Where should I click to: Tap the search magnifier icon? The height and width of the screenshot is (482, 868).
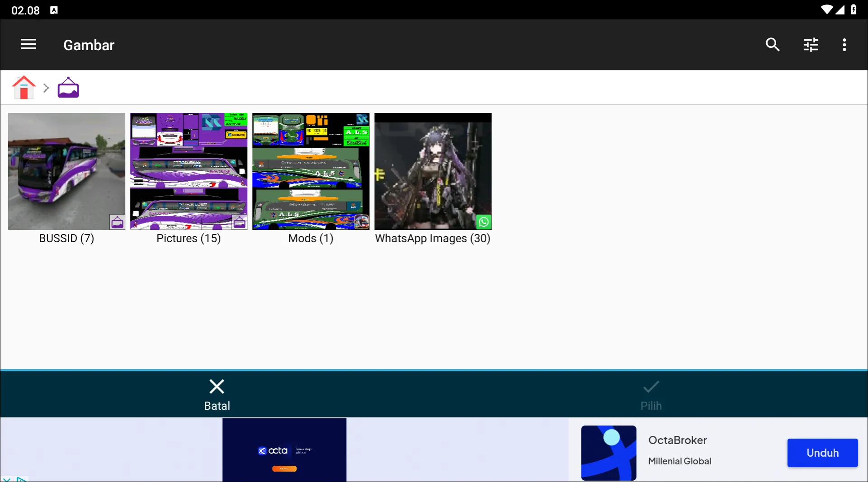coord(772,44)
